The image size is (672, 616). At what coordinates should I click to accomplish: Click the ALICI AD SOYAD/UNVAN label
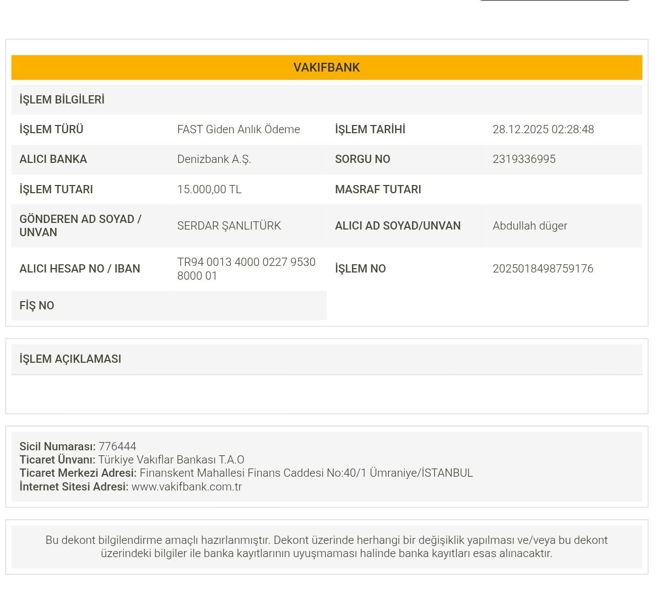398,226
